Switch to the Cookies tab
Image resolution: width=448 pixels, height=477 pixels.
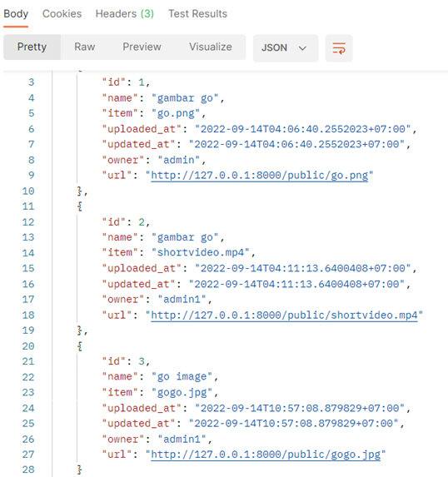point(62,13)
